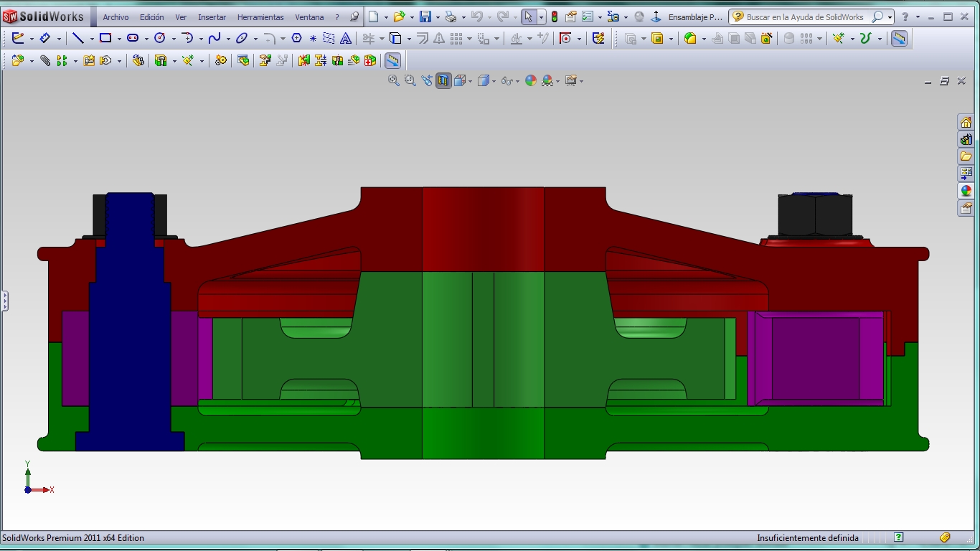Toggle the pin icon beside the menu bar
The image size is (980, 551).
point(354,17)
